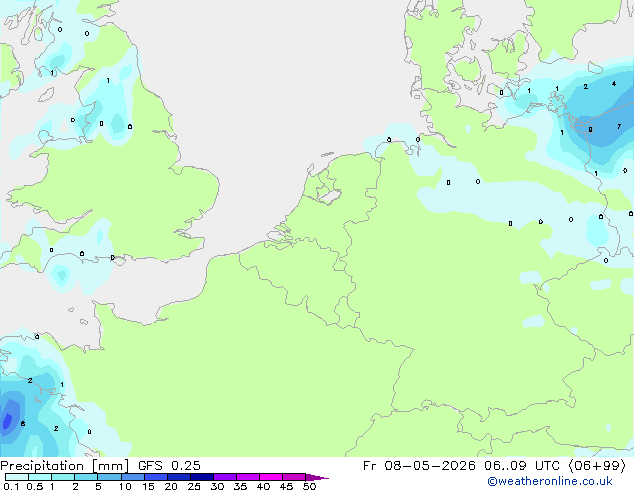634x490 pixels.
Task: Click the 15–20 mm legend swatch
Action: (x=156, y=477)
